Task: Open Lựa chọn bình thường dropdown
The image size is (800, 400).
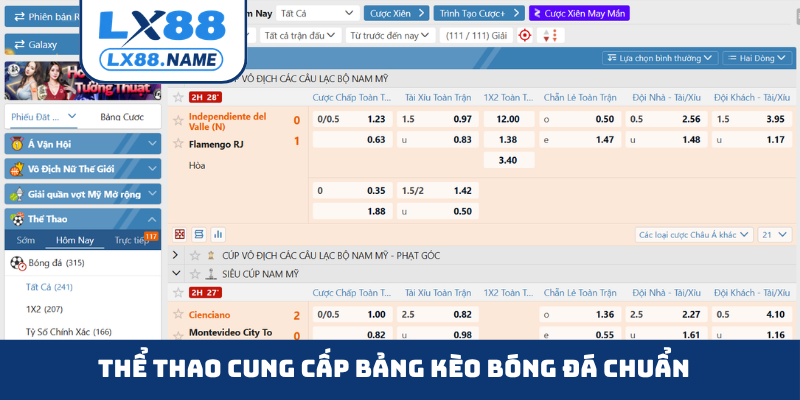Action: 660,58
